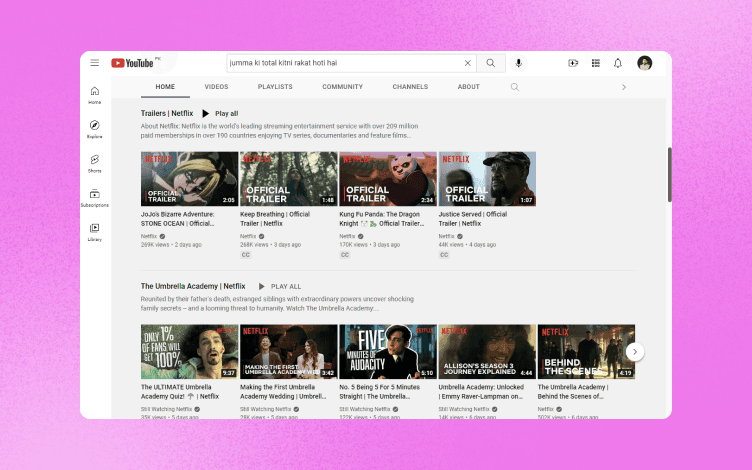Clear the search box text

(468, 63)
